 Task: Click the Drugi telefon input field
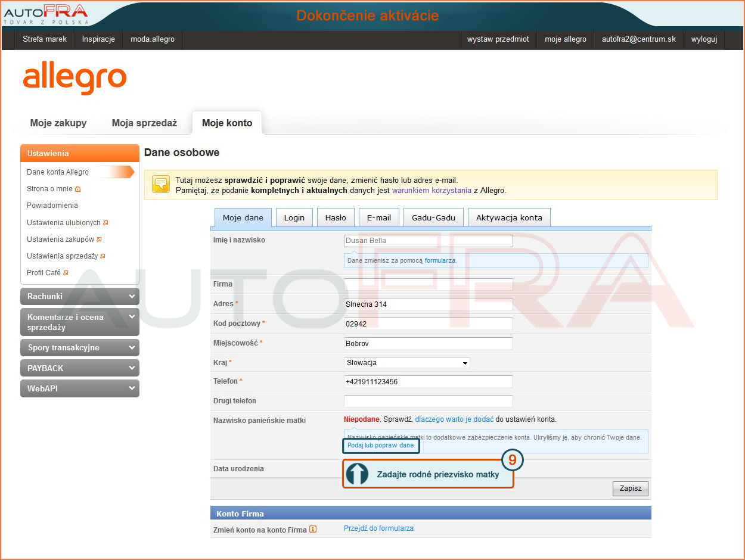point(429,401)
